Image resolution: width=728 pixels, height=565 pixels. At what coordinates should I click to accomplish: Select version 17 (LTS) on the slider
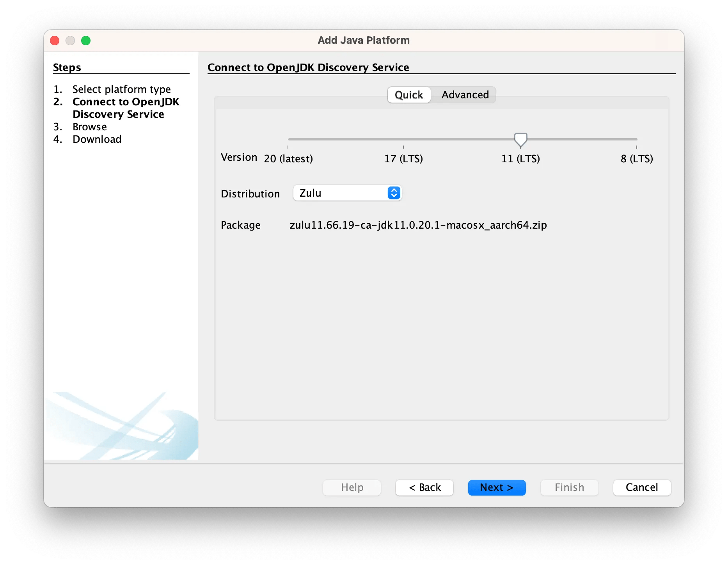(x=403, y=139)
